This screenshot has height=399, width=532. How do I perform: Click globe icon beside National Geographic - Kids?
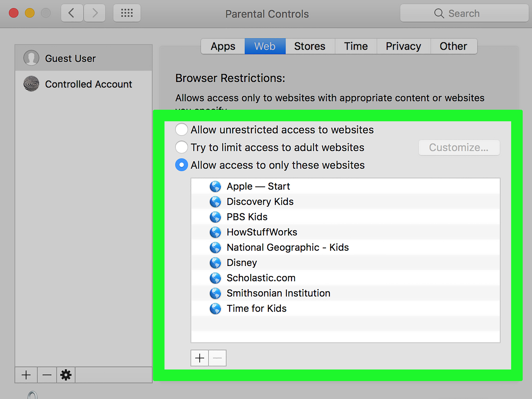pyautogui.click(x=215, y=248)
